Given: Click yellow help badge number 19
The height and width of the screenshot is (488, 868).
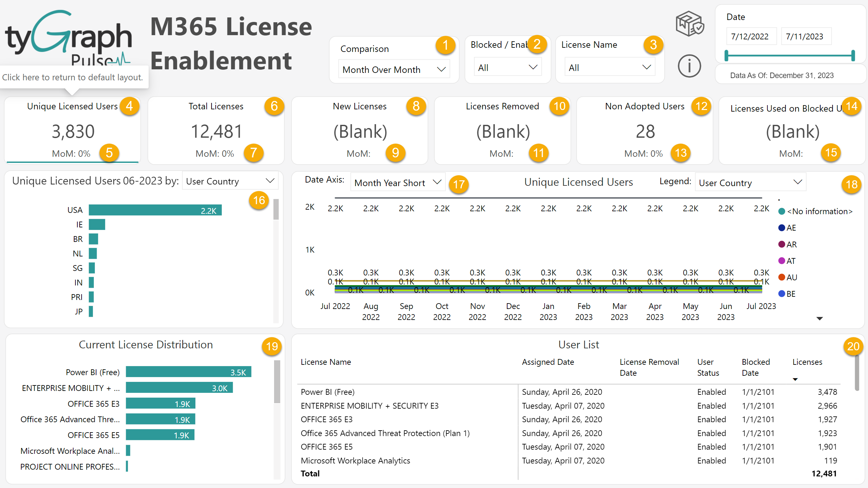Looking at the screenshot, I should (271, 346).
